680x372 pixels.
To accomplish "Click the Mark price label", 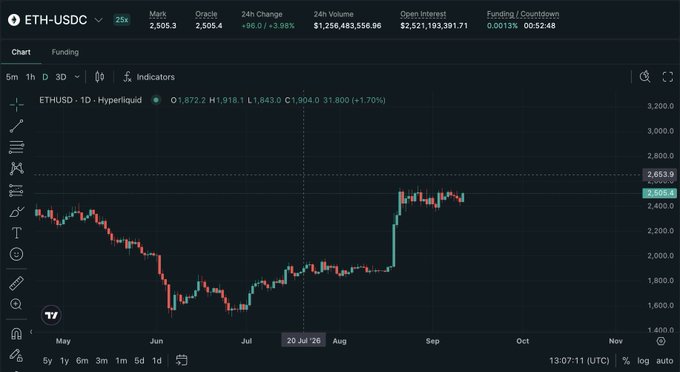I will [x=158, y=14].
